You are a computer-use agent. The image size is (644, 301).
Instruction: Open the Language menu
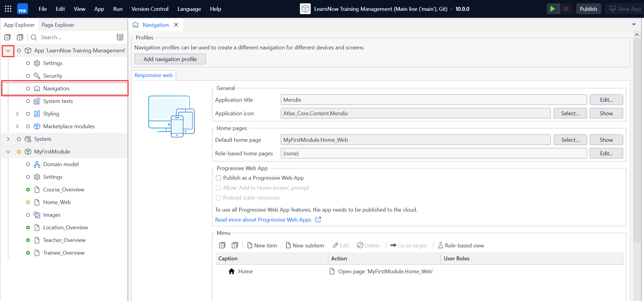tap(189, 9)
